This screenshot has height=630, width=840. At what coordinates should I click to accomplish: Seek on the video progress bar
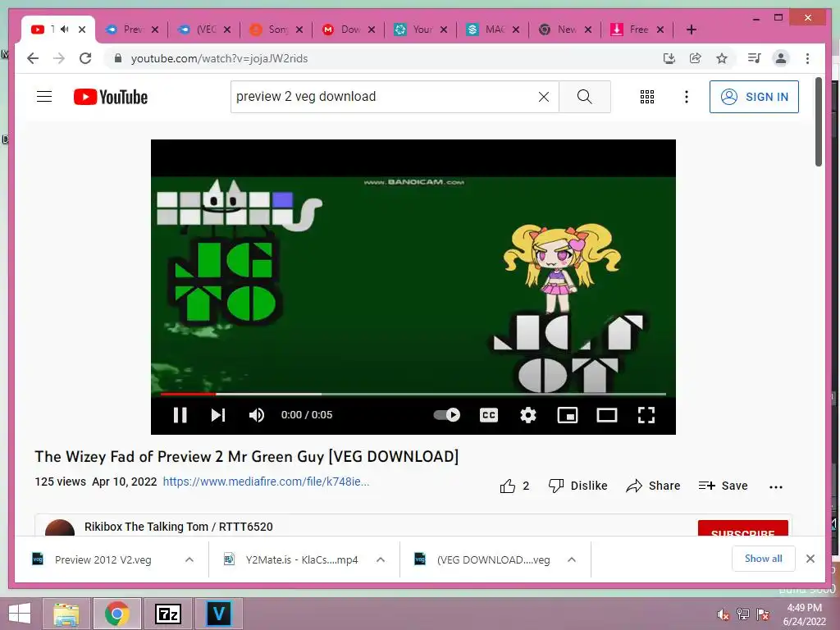(x=413, y=395)
